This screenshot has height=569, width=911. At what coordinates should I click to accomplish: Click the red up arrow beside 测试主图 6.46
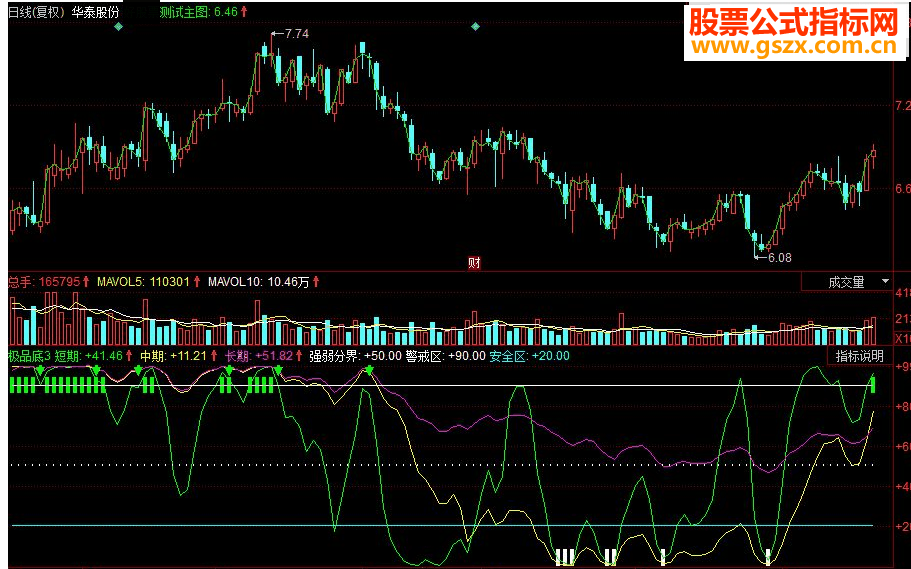[x=244, y=12]
